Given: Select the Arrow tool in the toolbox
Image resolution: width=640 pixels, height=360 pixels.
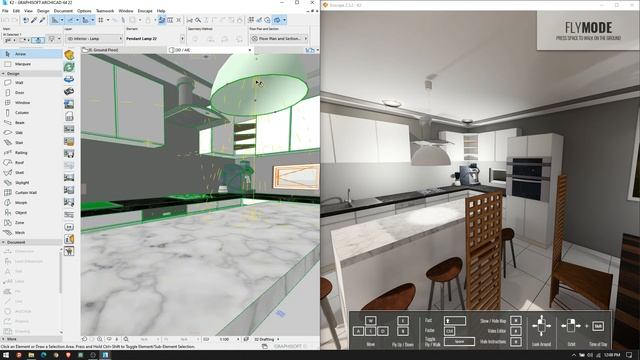Looking at the screenshot, I should (x=31, y=54).
